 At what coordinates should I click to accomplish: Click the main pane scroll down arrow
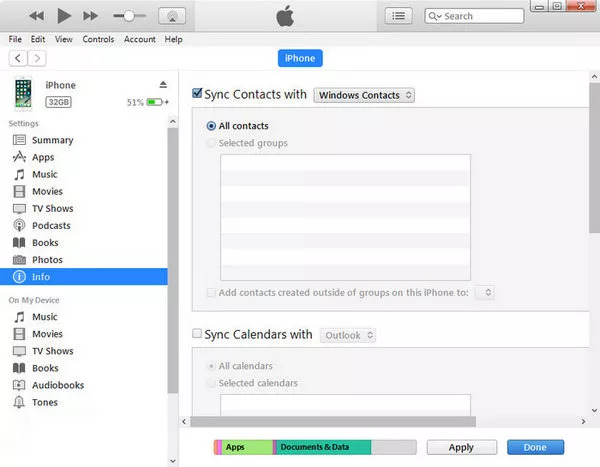click(594, 410)
